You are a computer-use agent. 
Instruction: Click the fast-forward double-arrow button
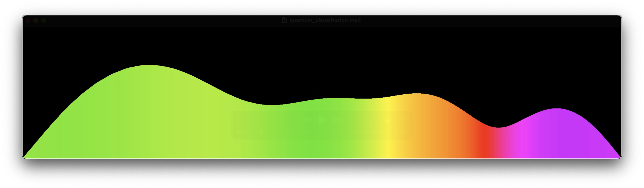[x=337, y=120]
